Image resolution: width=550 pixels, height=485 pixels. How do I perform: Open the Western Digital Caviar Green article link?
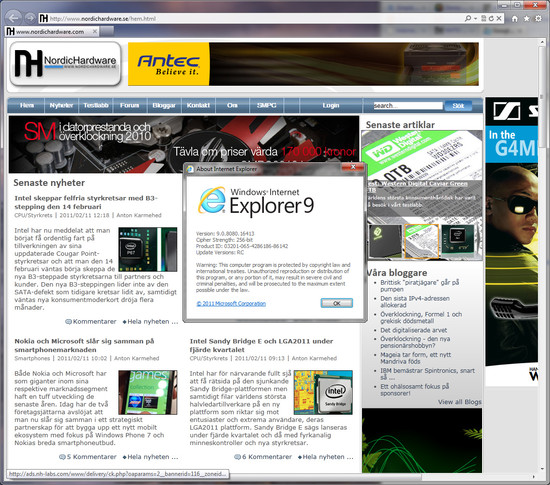[417, 186]
